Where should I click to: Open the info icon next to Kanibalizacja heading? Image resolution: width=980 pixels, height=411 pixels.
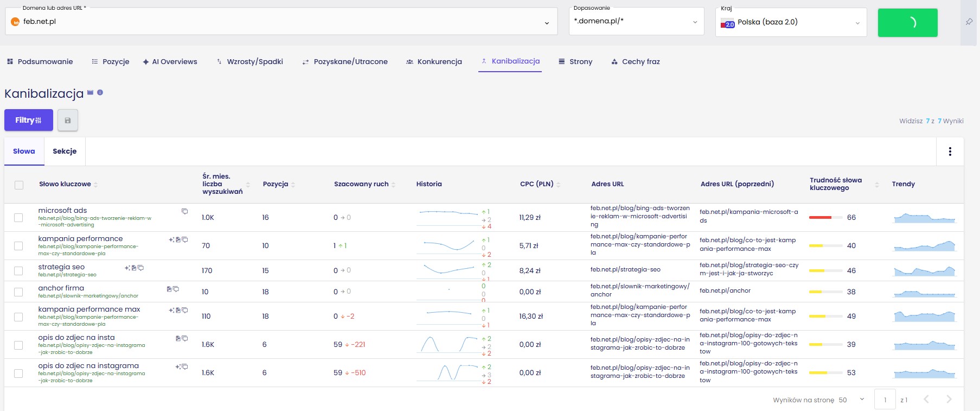pyautogui.click(x=100, y=92)
